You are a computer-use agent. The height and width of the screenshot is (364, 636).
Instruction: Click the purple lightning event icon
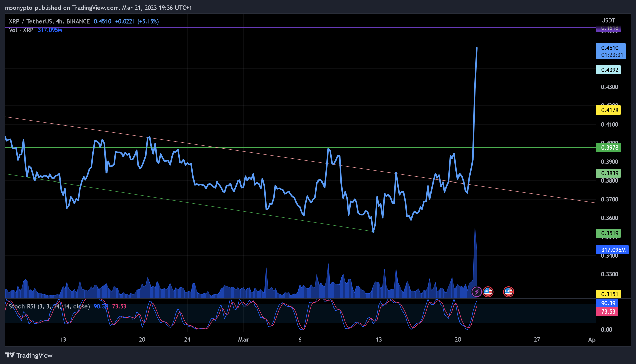[x=477, y=292]
